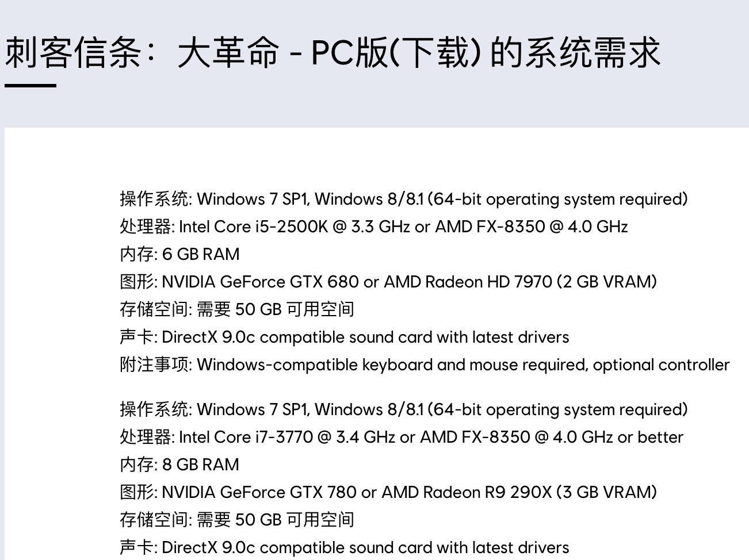
Task: Click first DirectX 9.0c sound card line
Action: pos(345,337)
